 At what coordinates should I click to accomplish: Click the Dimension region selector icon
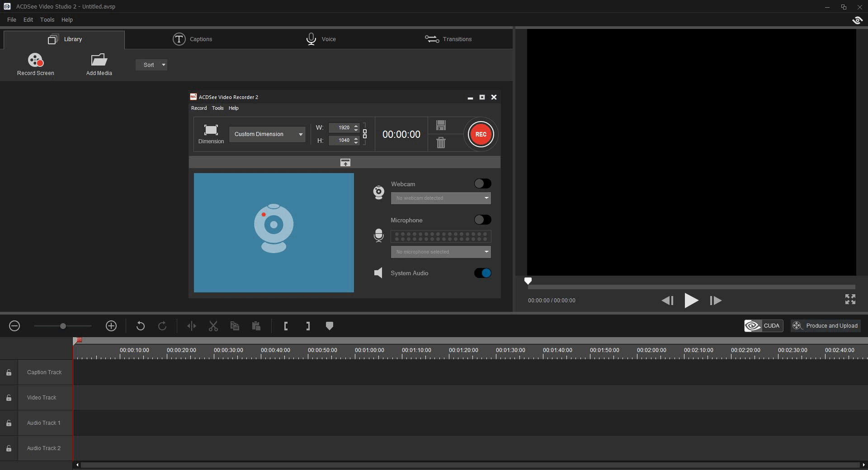211,130
